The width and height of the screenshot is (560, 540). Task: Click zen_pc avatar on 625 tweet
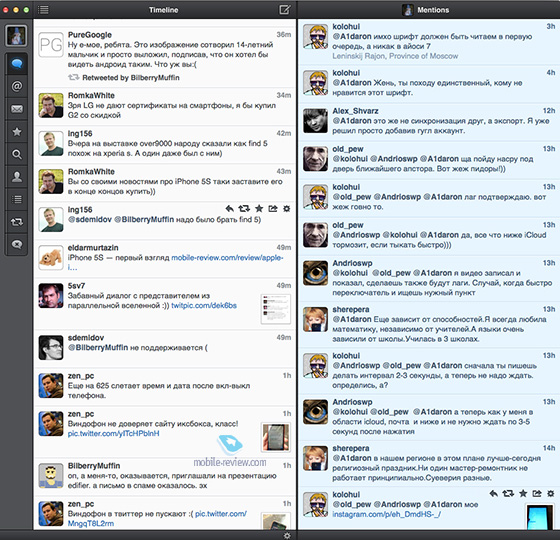pyautogui.click(x=51, y=386)
